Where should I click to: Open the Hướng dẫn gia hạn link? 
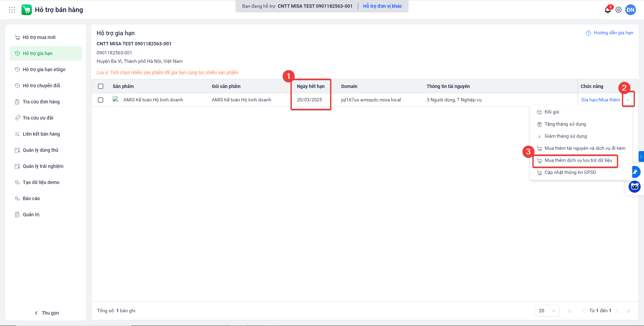pyautogui.click(x=613, y=33)
